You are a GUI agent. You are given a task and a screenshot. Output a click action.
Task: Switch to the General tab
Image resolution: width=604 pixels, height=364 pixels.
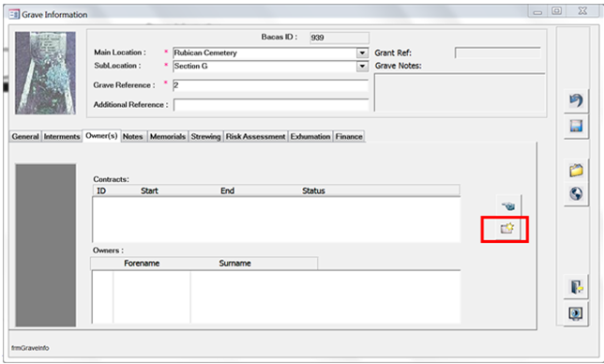tap(25, 136)
